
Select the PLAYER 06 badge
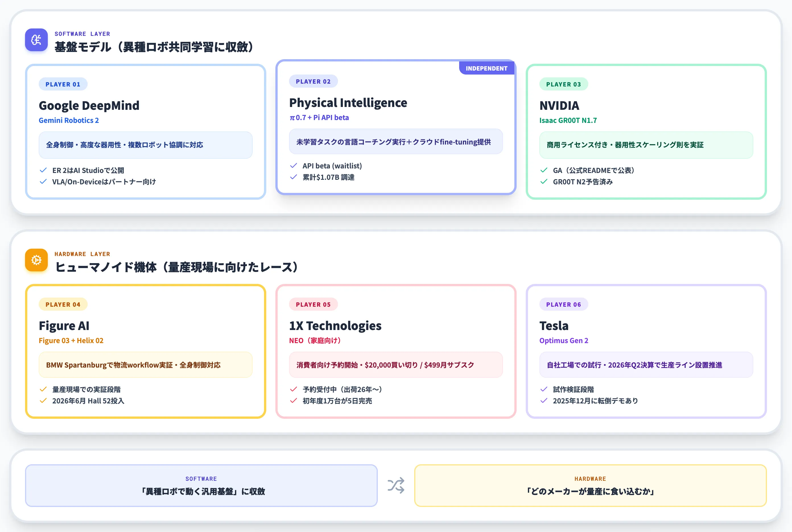pyautogui.click(x=563, y=304)
